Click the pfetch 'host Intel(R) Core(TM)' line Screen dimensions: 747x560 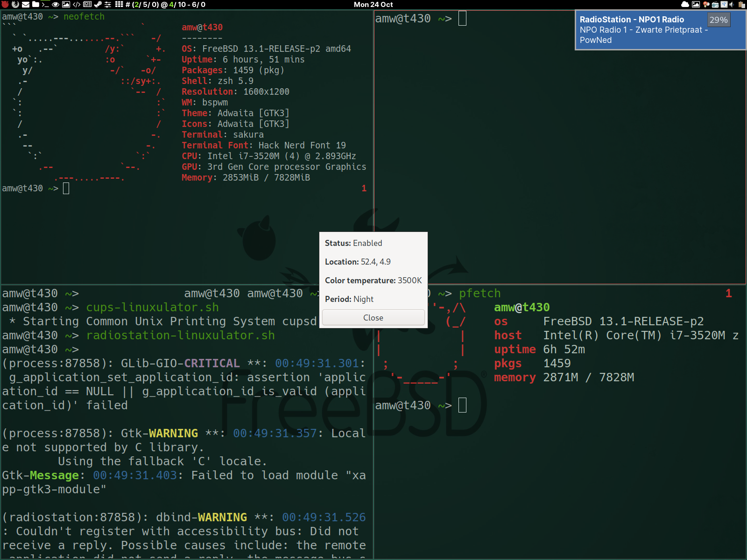click(x=616, y=335)
